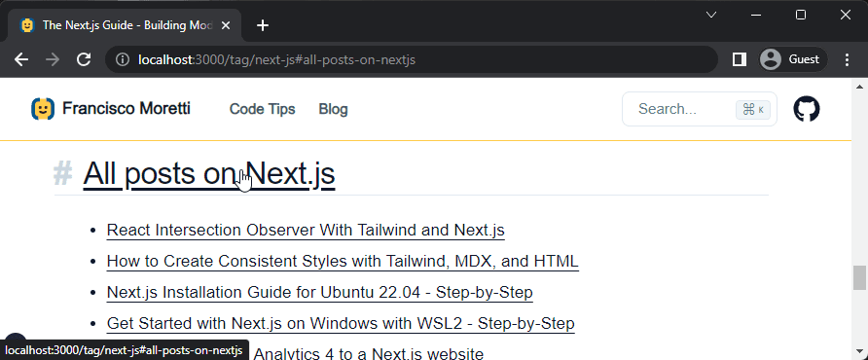View site information icon in address bar
Viewport: 868px width, 360px height.
coord(123,59)
